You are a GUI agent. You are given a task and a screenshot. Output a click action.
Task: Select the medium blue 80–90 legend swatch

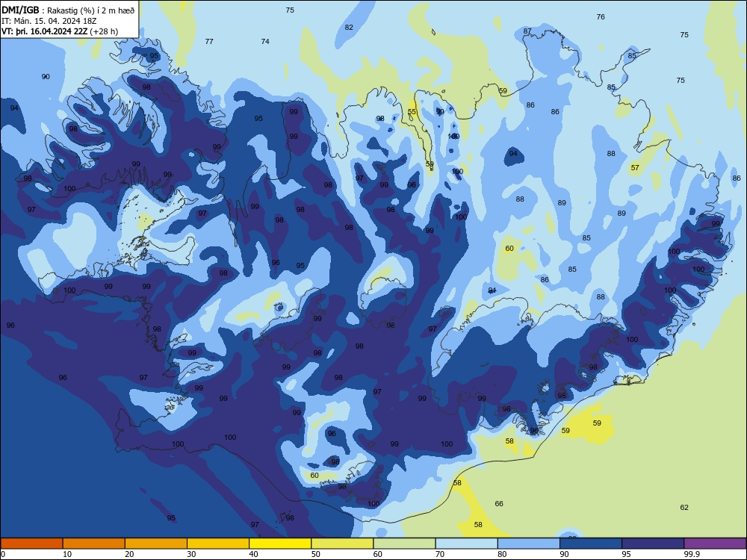click(529, 544)
